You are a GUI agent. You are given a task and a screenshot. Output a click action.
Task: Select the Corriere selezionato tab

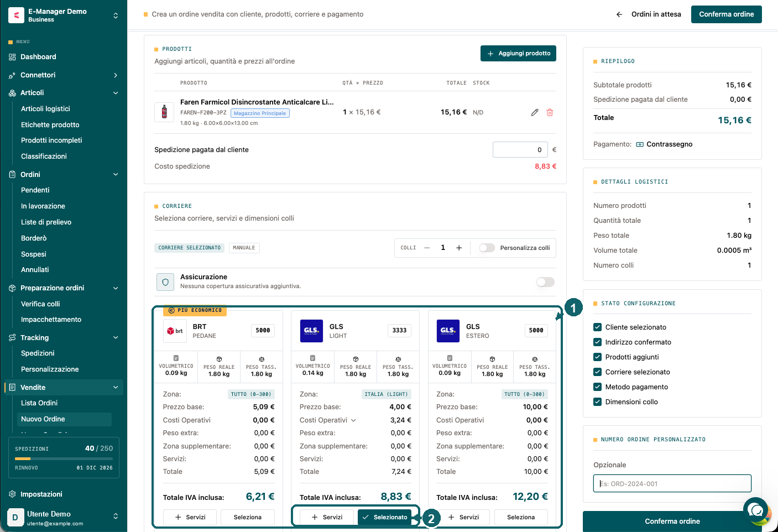[189, 248]
